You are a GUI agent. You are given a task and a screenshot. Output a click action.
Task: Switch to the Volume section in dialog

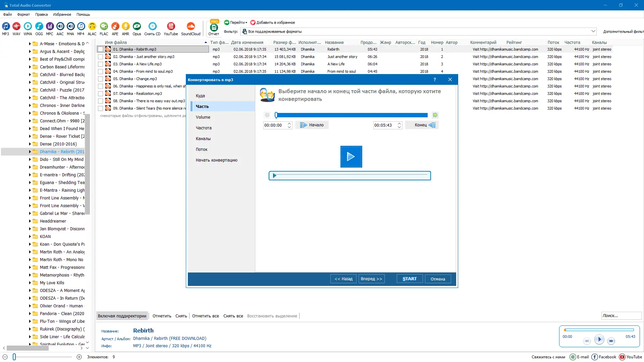203,117
